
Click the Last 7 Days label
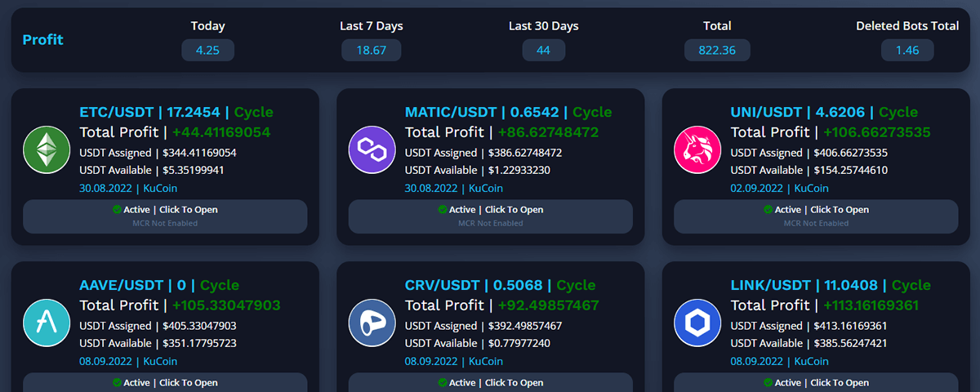pos(372,26)
